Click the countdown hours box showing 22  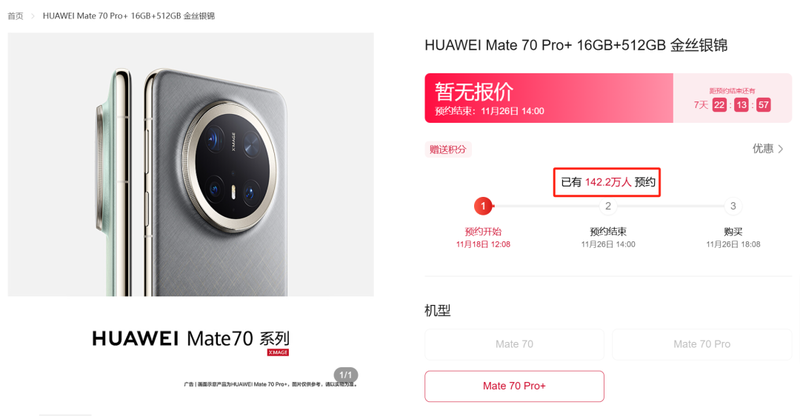click(x=719, y=105)
